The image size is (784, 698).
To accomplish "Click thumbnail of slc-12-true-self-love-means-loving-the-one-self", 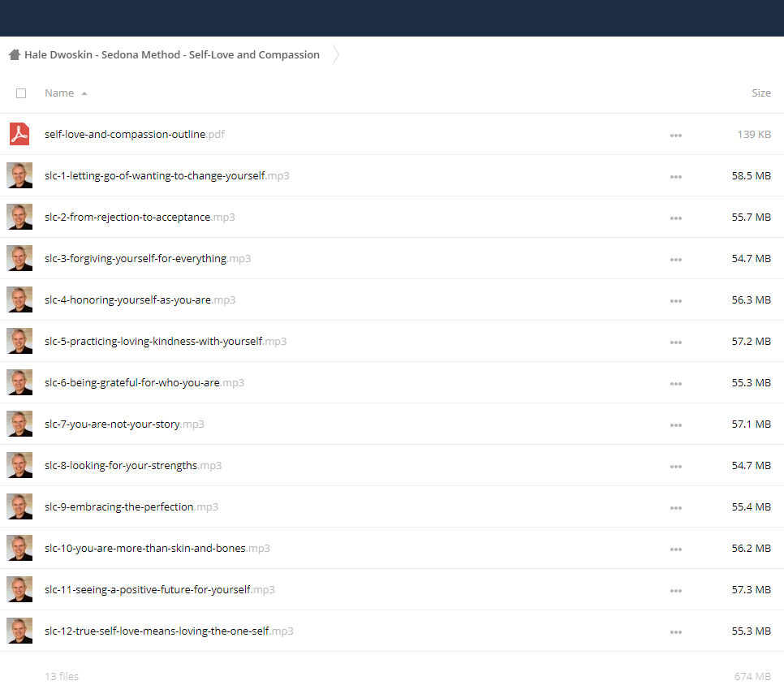I will pyautogui.click(x=19, y=632).
